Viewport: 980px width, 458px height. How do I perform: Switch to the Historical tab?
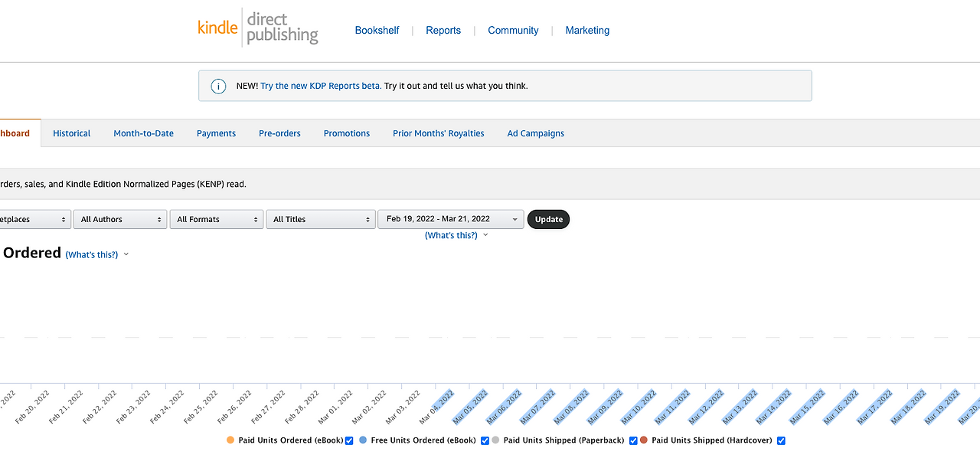pos(72,133)
